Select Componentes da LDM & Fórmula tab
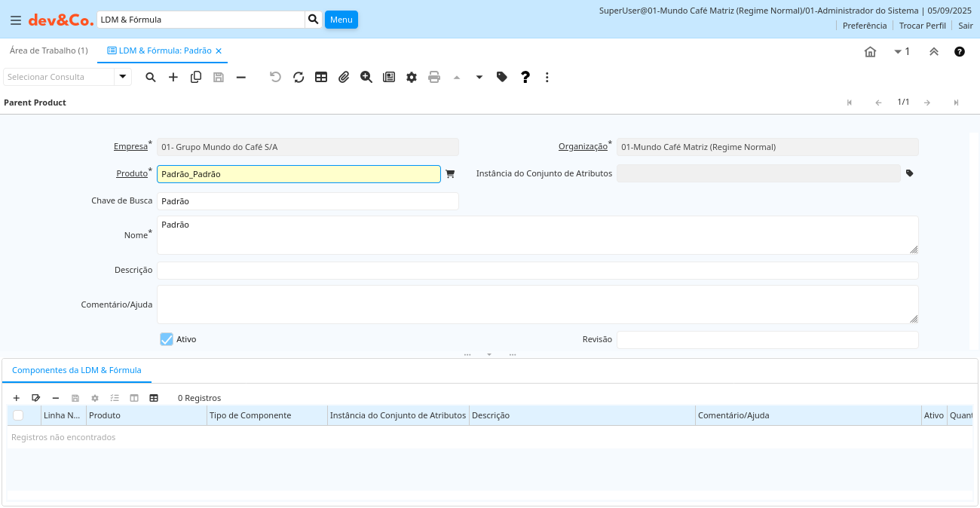 click(77, 370)
